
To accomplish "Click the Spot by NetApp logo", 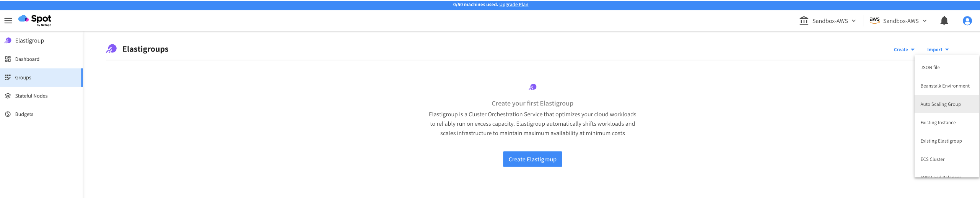I will point(35,20).
